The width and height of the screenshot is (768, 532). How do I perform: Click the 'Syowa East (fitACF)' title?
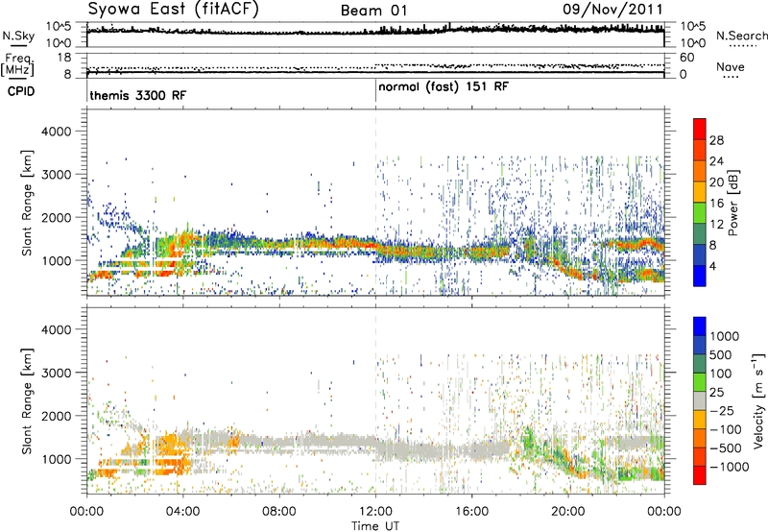click(x=173, y=9)
